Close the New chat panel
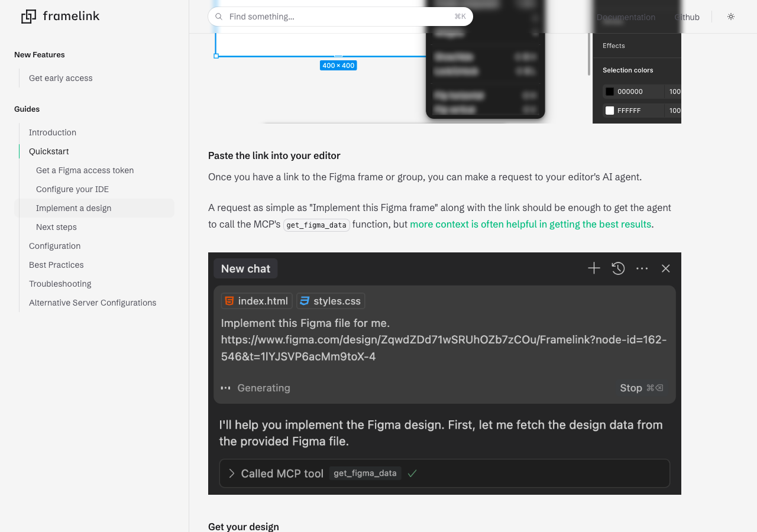This screenshot has height=532, width=757. click(x=665, y=268)
